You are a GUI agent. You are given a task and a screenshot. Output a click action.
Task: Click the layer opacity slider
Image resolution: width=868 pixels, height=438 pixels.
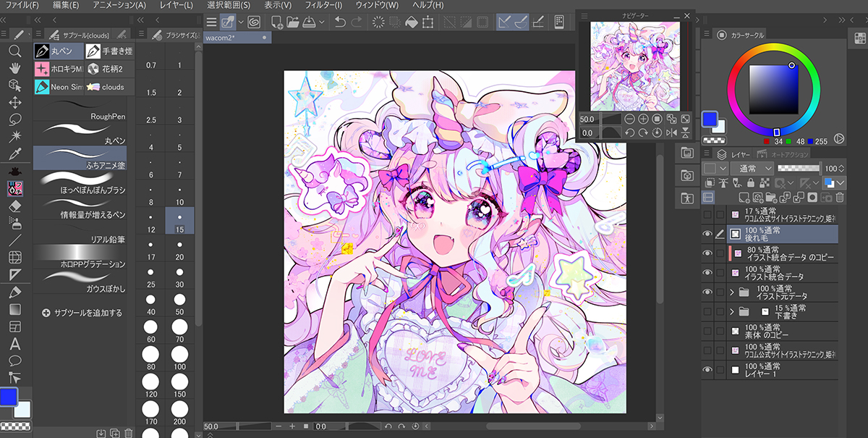coord(799,168)
